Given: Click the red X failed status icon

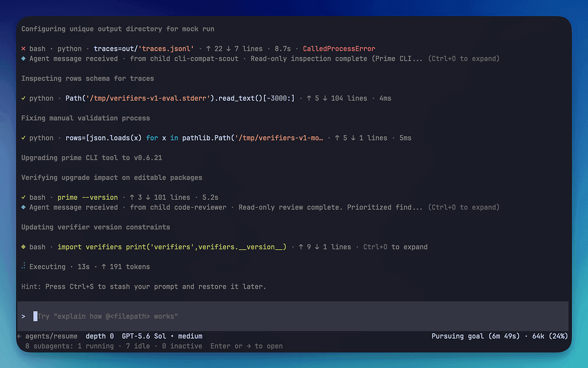Looking at the screenshot, I should pyautogui.click(x=23, y=49).
